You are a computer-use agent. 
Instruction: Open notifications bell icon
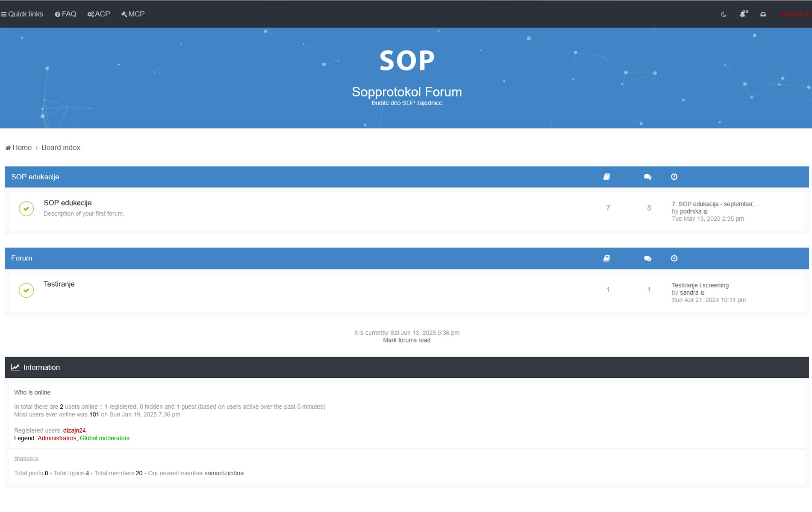(x=743, y=14)
